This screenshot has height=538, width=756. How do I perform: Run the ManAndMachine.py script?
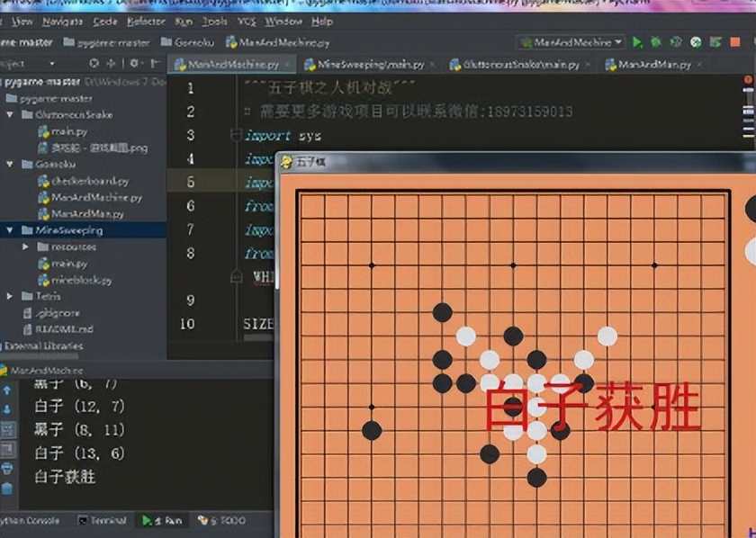tap(634, 41)
